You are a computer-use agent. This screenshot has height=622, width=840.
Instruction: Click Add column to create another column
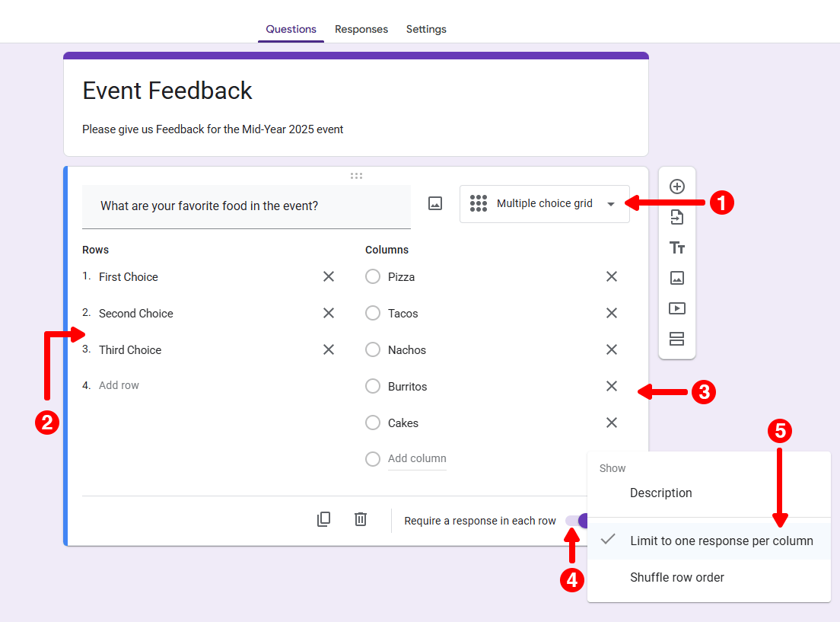click(416, 458)
